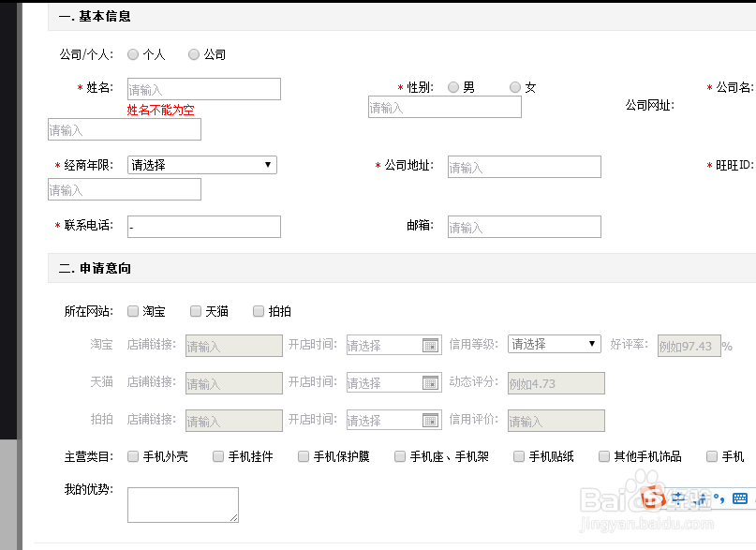Tick the 手机保护膜 category checkbox
This screenshot has height=550, width=756.
(x=304, y=456)
